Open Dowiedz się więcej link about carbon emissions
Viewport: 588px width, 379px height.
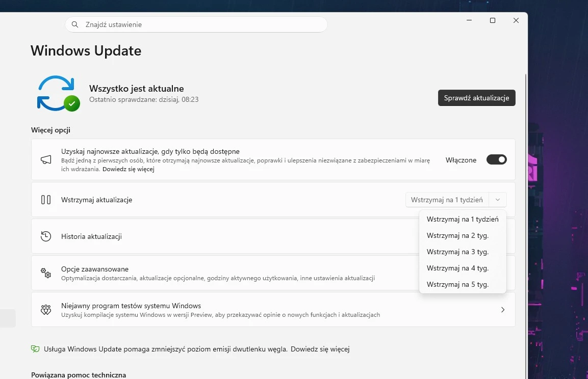point(320,349)
